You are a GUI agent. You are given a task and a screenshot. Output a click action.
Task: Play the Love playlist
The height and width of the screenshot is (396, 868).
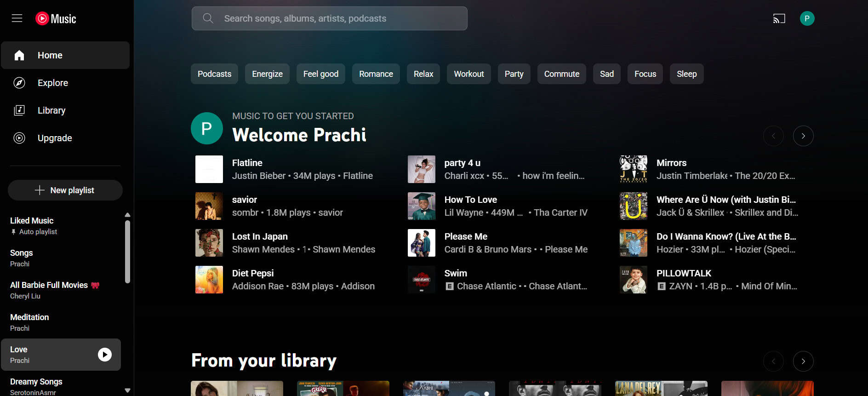point(105,354)
